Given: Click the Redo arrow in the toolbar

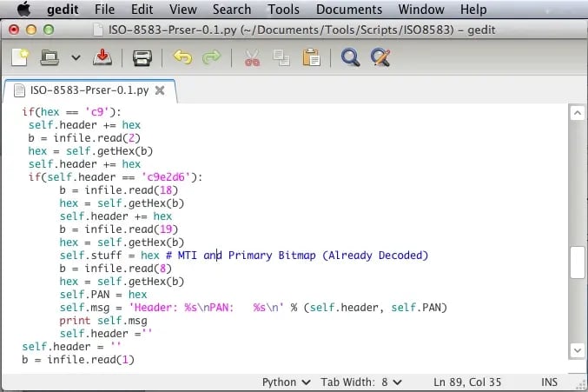Looking at the screenshot, I should (211, 58).
